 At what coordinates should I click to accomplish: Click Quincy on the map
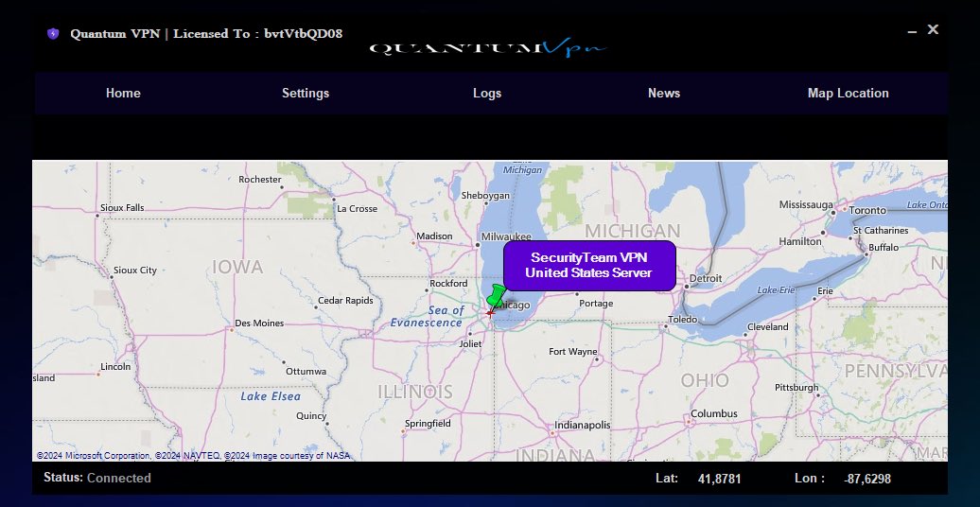point(311,416)
